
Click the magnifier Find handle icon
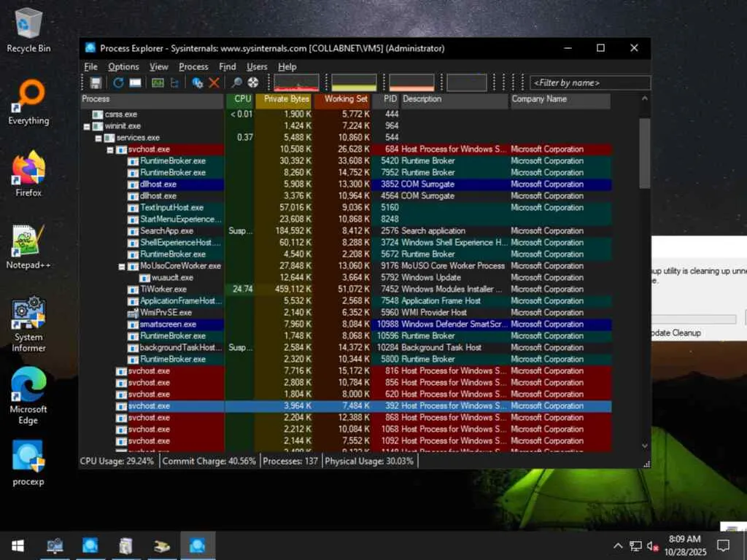pos(236,83)
